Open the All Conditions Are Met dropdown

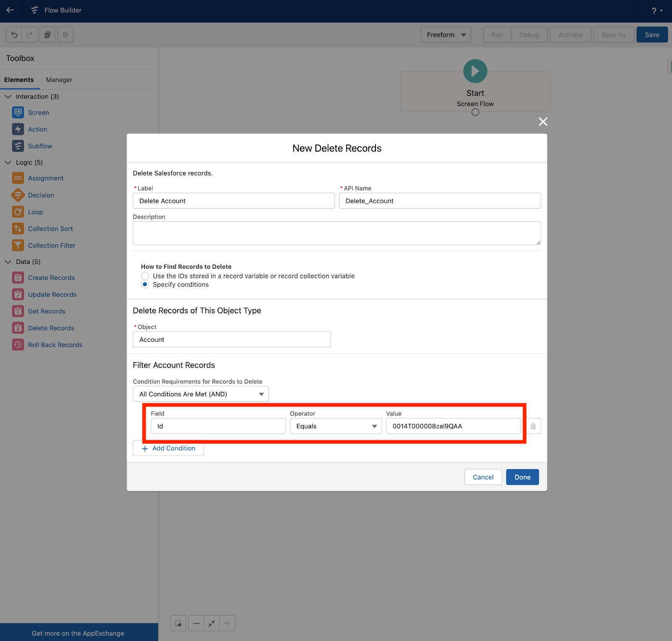261,394
